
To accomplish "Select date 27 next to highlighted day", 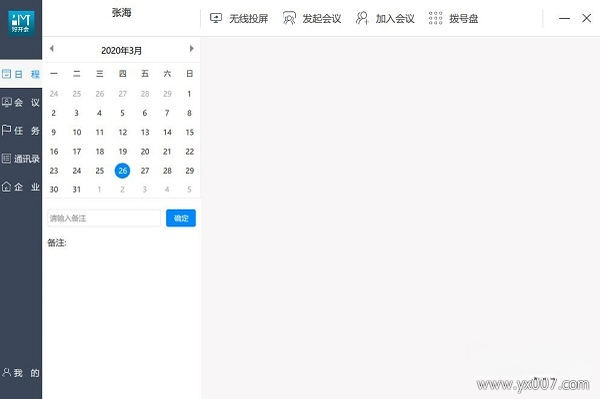I will (145, 171).
